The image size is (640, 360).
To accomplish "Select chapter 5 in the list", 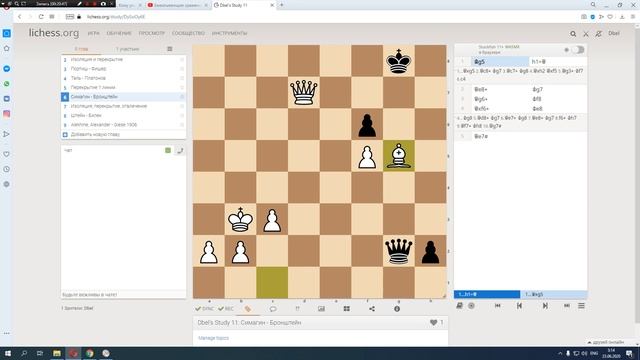I will 123,87.
